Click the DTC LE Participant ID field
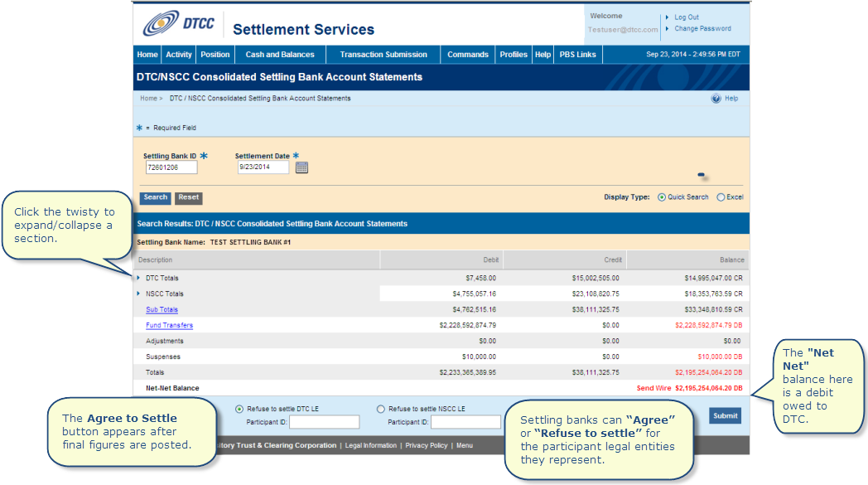The width and height of the screenshot is (868, 485). point(325,422)
